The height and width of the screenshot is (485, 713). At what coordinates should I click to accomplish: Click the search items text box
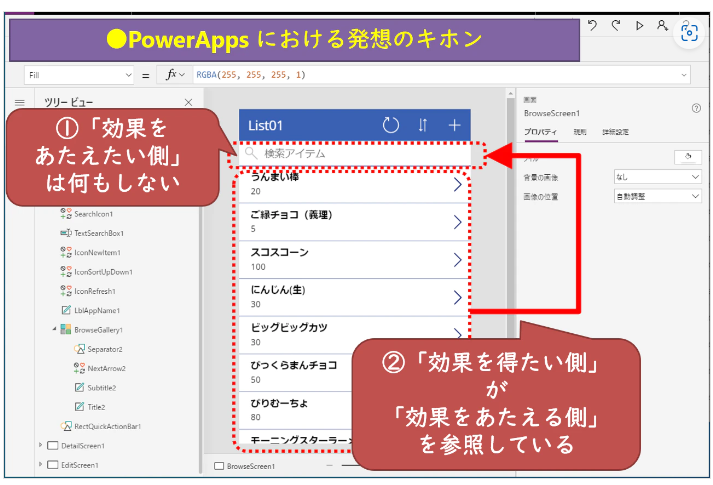(355, 154)
